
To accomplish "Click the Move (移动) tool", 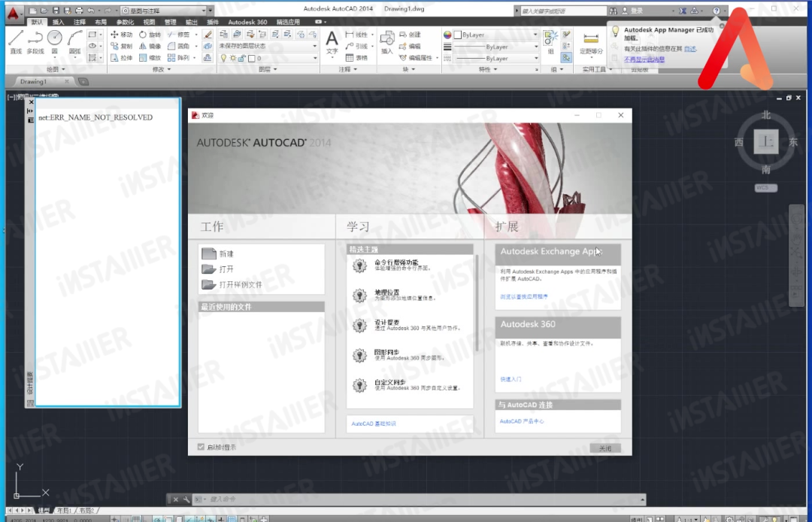I will (x=122, y=35).
